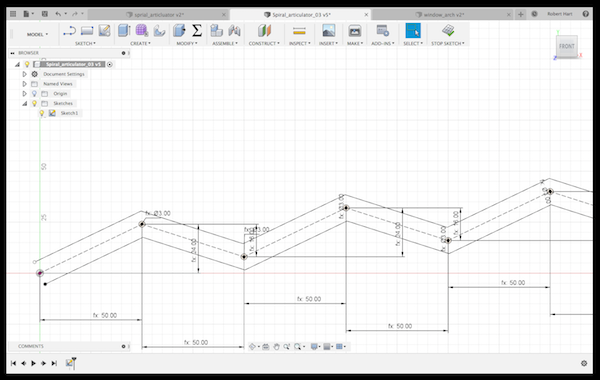Image resolution: width=600 pixels, height=380 pixels.
Task: Open the timeline settings gear
Action: (584, 363)
